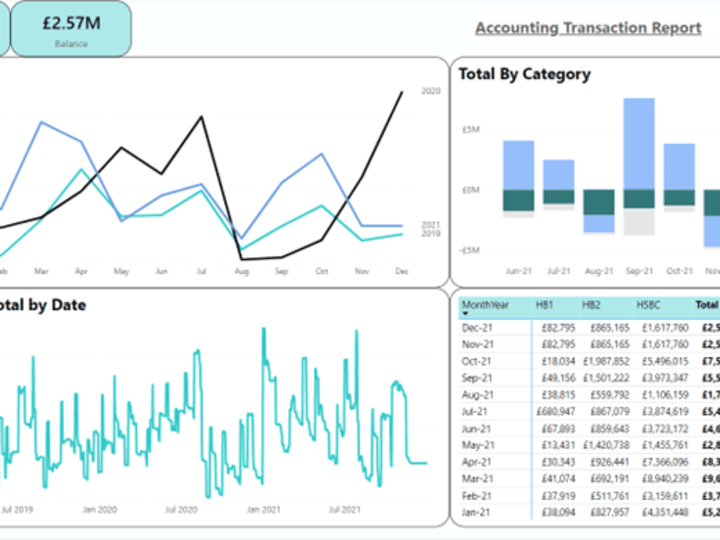Click the sort arrow under MonthYear

click(x=465, y=314)
